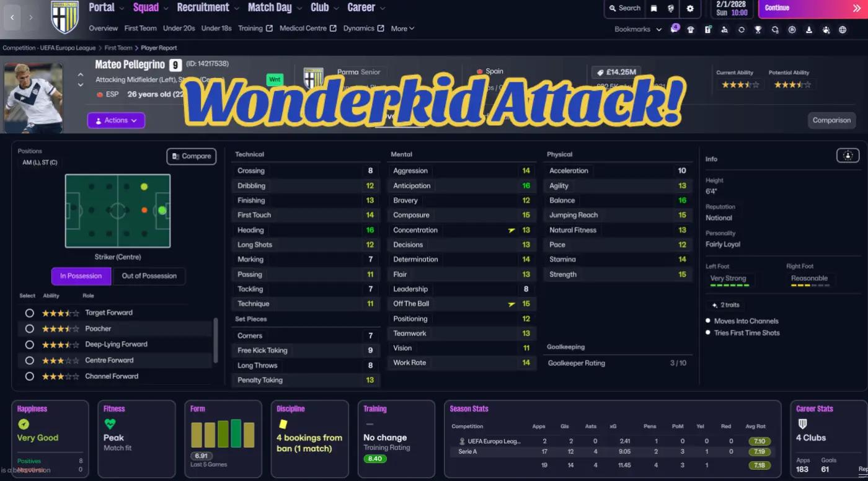Go back with the left navigation arrow
Viewport: 868px width, 481px height.
[x=12, y=17]
